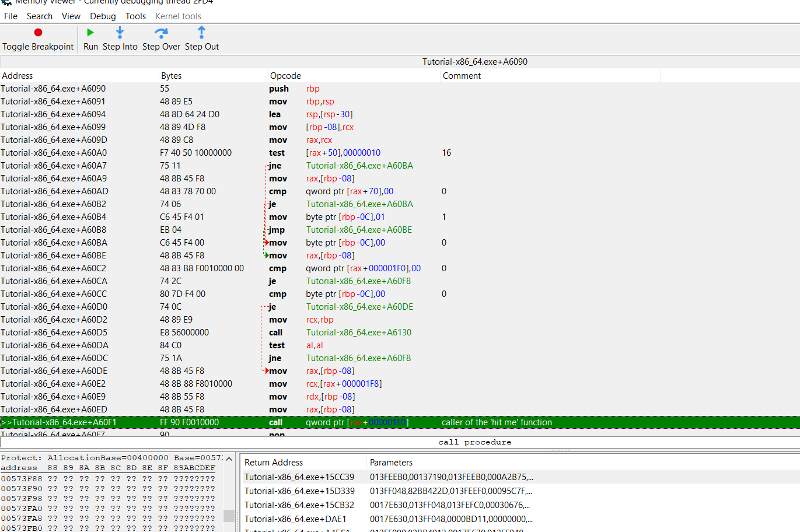
Task: Open the Kernel tools menu
Action: (x=178, y=16)
